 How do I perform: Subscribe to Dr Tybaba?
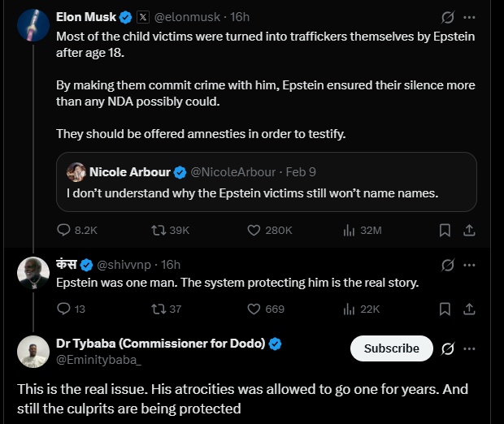click(391, 348)
